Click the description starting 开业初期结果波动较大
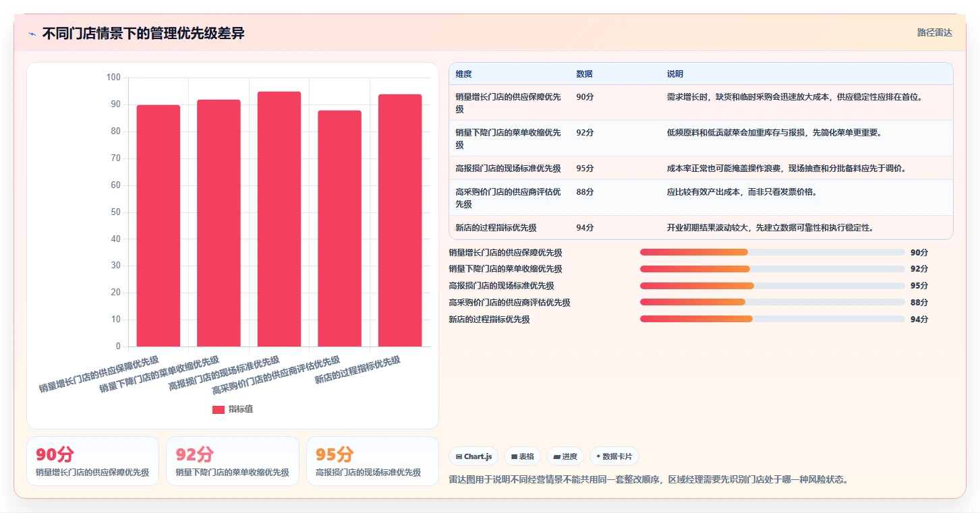 click(x=770, y=228)
